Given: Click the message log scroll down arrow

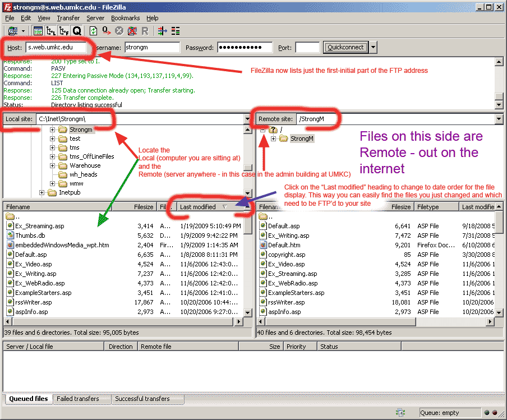Looking at the screenshot, I should coord(499,105).
